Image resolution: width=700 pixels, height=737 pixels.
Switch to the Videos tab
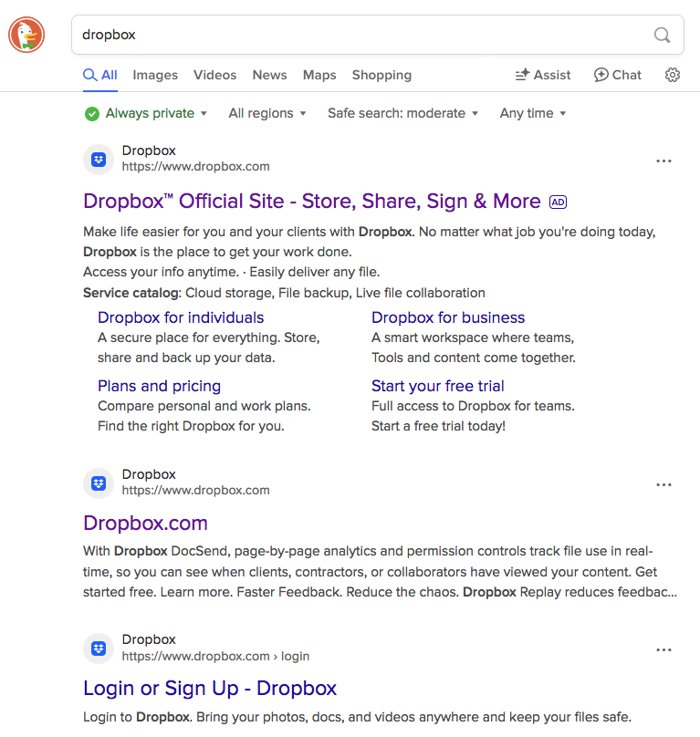(215, 75)
